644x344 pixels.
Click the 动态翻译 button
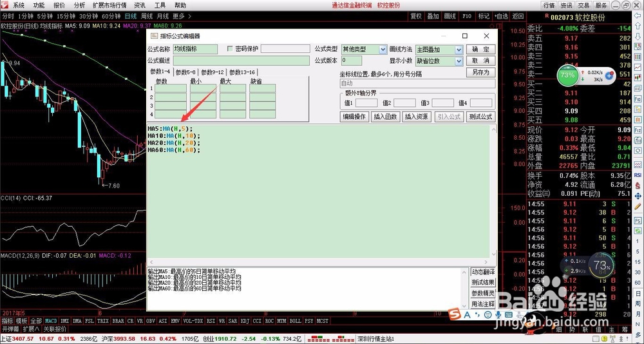[483, 272]
